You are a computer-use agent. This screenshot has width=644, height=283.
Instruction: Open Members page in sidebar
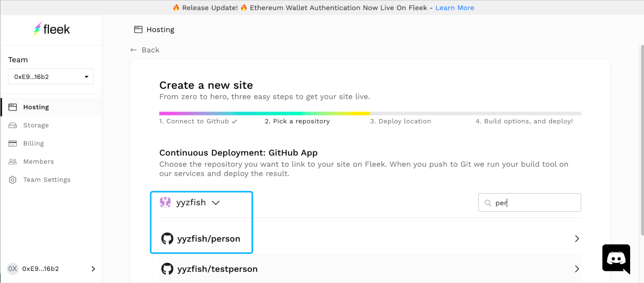[38, 162]
